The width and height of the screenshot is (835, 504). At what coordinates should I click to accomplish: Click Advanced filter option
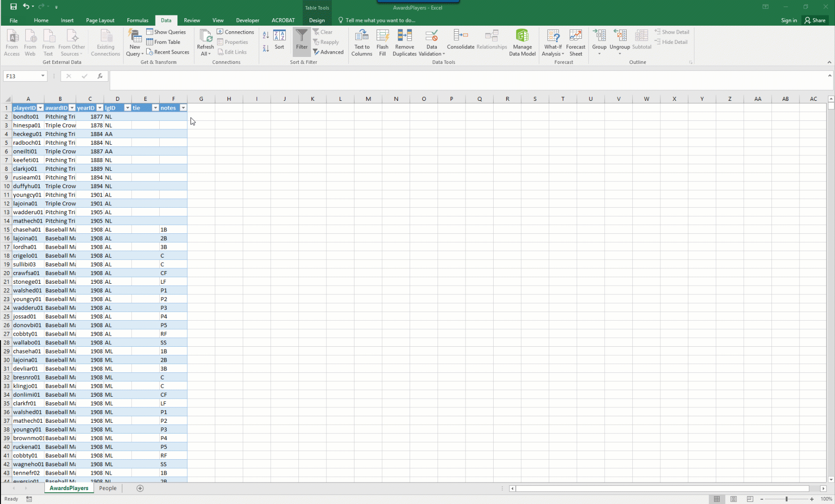[x=328, y=52]
